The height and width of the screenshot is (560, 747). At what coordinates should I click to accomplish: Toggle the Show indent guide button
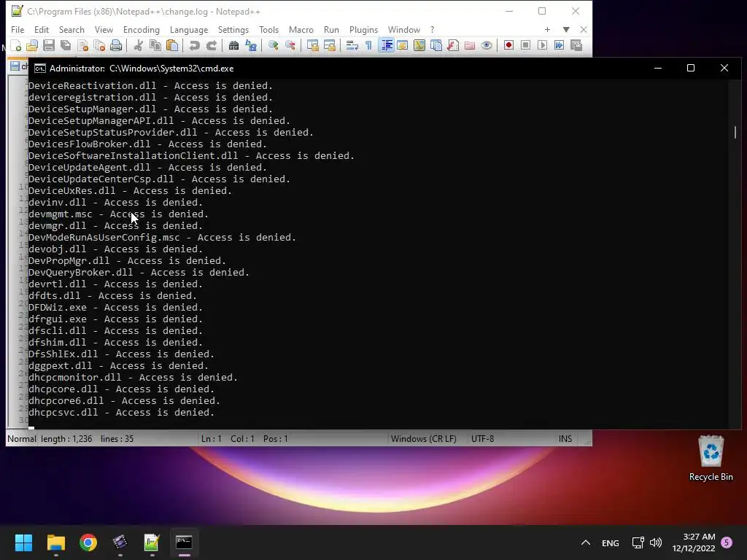(x=386, y=45)
